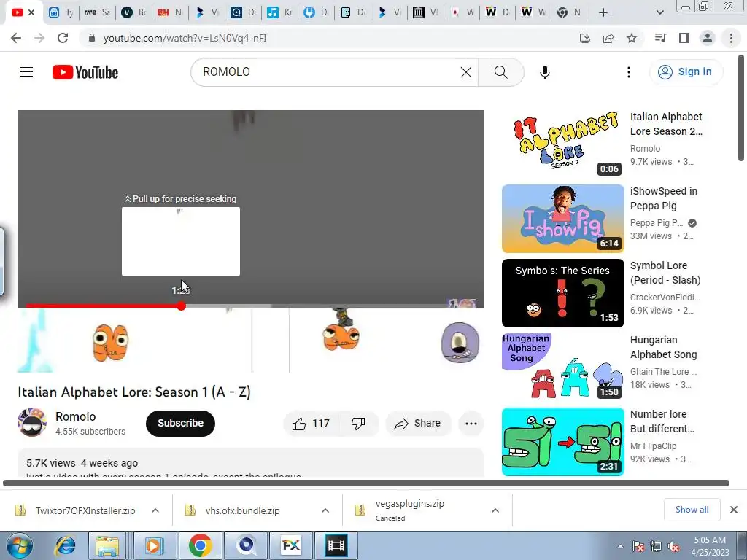The width and height of the screenshot is (747, 560).
Task: Subscribe to Romolo channel
Action: click(x=180, y=424)
